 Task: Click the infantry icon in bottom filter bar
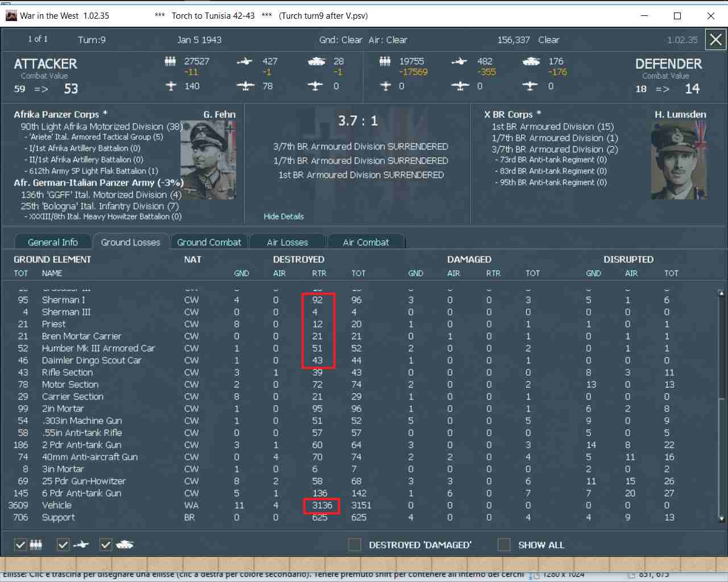36,544
